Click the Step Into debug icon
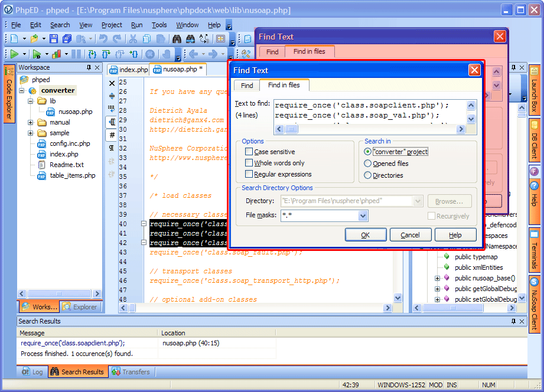Screen dimensions: 544x392 coord(92,54)
